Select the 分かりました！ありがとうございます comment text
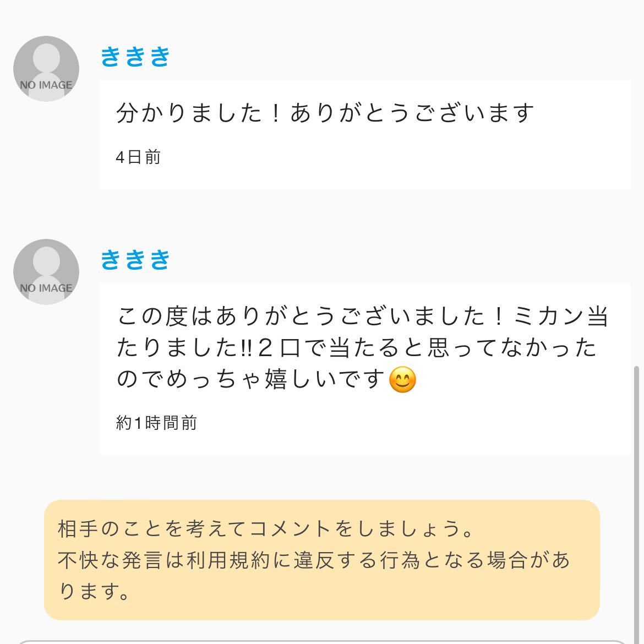This screenshot has height=644, width=644. pyautogui.click(x=325, y=113)
